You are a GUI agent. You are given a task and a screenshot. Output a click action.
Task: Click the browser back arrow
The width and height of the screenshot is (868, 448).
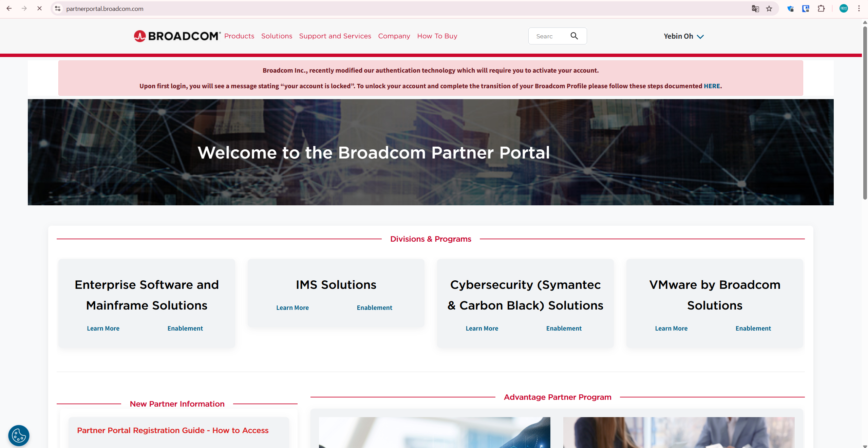[9, 8]
